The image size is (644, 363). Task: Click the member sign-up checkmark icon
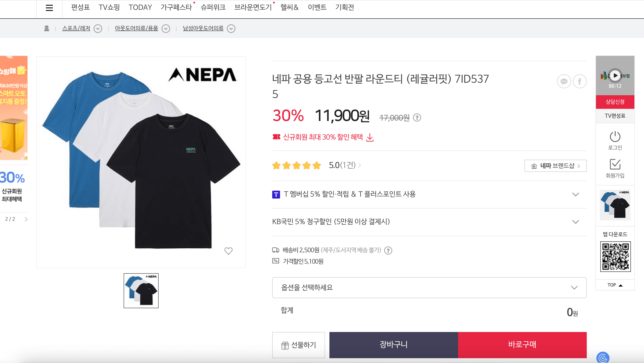pos(615,164)
